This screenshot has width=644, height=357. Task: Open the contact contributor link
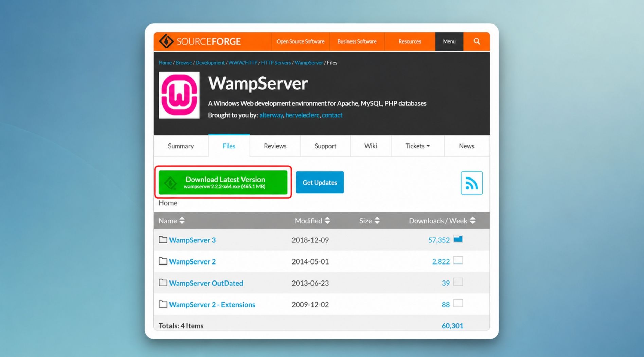click(x=332, y=115)
